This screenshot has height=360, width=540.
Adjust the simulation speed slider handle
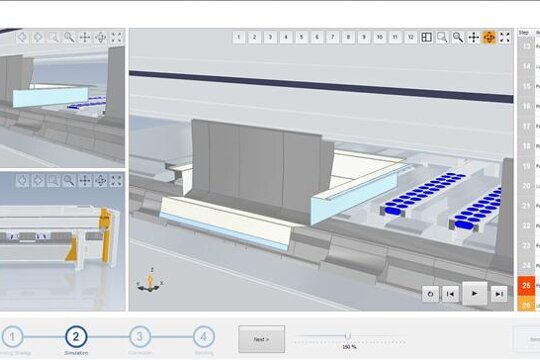(348, 335)
